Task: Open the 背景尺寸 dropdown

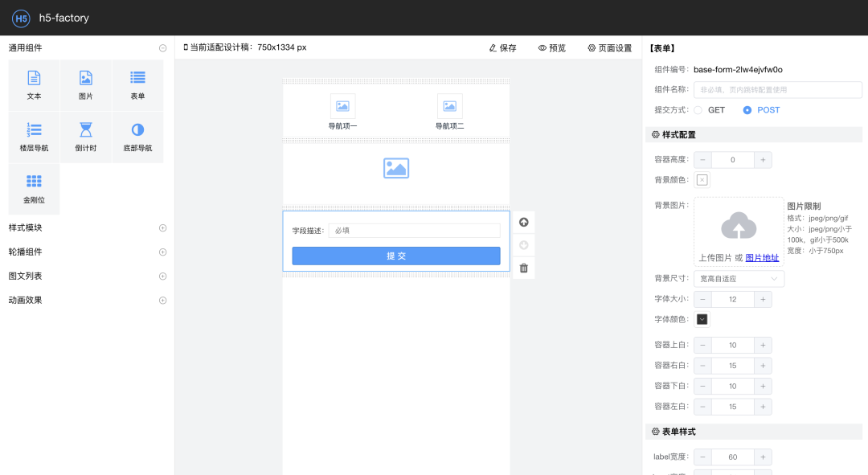Action: point(739,279)
